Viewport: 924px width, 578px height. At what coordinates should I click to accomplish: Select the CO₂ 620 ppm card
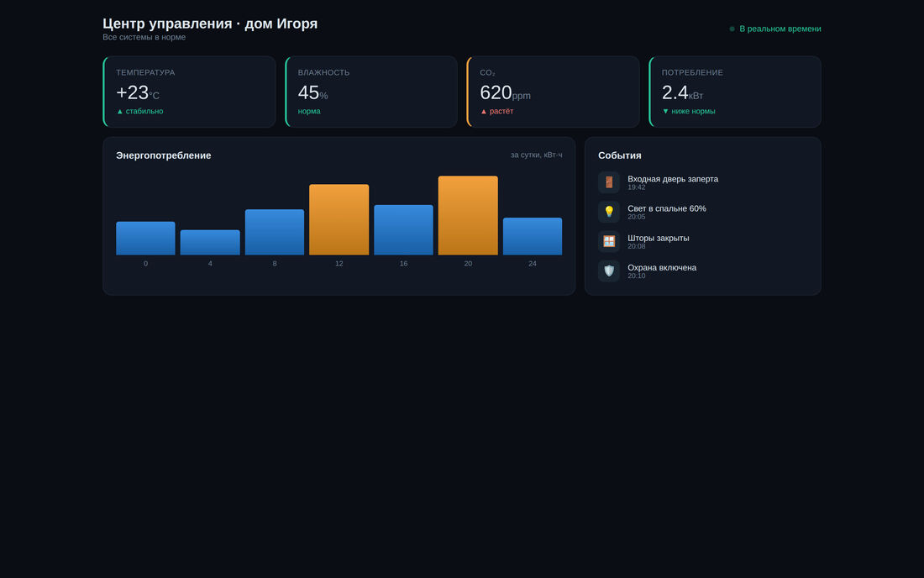tap(553, 92)
